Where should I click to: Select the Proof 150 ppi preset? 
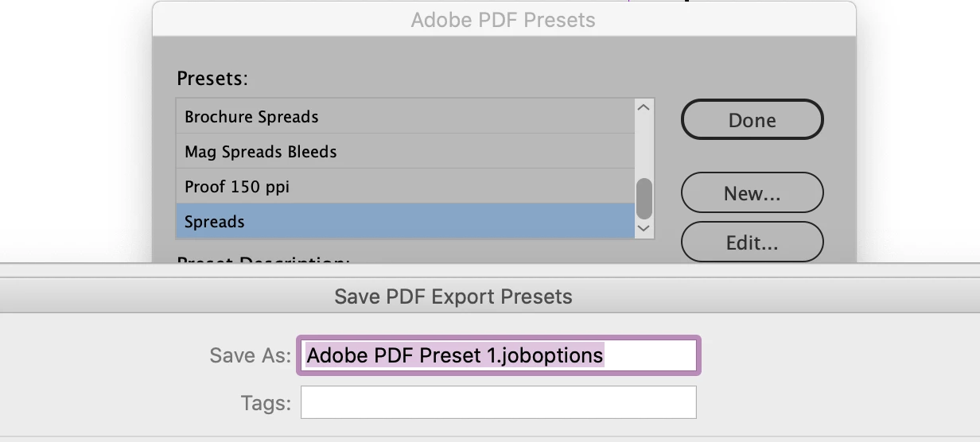[x=236, y=187]
